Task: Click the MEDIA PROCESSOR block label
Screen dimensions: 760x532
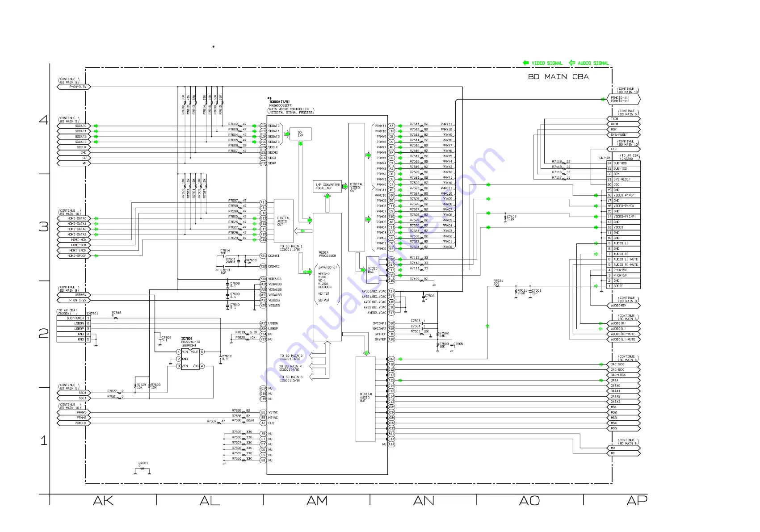Action: [x=327, y=254]
